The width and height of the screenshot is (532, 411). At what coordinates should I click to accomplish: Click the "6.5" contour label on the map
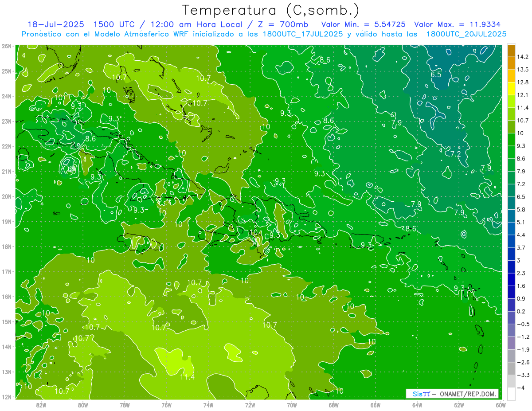(x=436, y=74)
